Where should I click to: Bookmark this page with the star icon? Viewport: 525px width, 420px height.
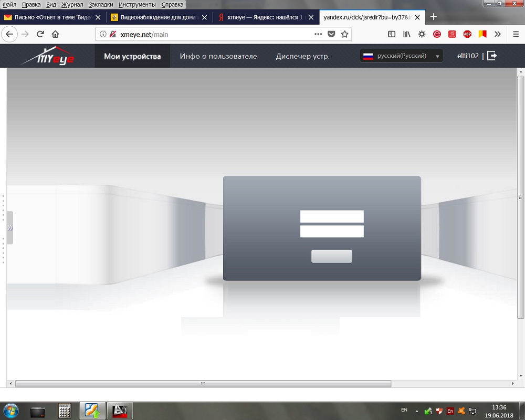344,34
